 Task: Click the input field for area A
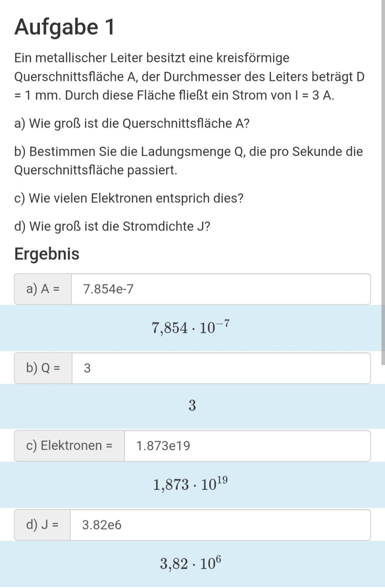[x=220, y=289]
